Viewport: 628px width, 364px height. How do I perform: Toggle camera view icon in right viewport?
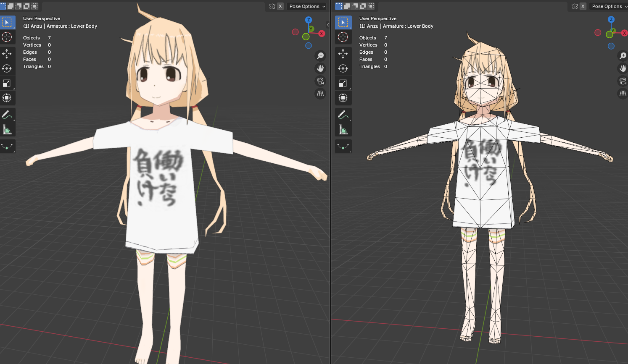point(623,81)
